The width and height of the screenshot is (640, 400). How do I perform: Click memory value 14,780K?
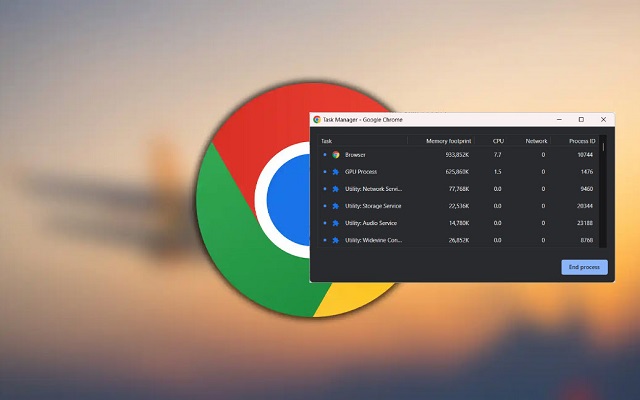459,223
